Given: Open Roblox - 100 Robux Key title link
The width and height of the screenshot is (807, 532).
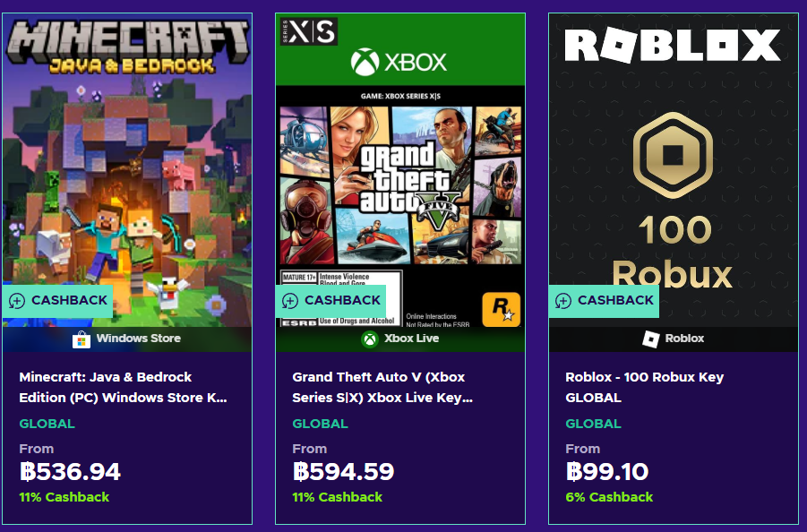Looking at the screenshot, I should (645, 387).
